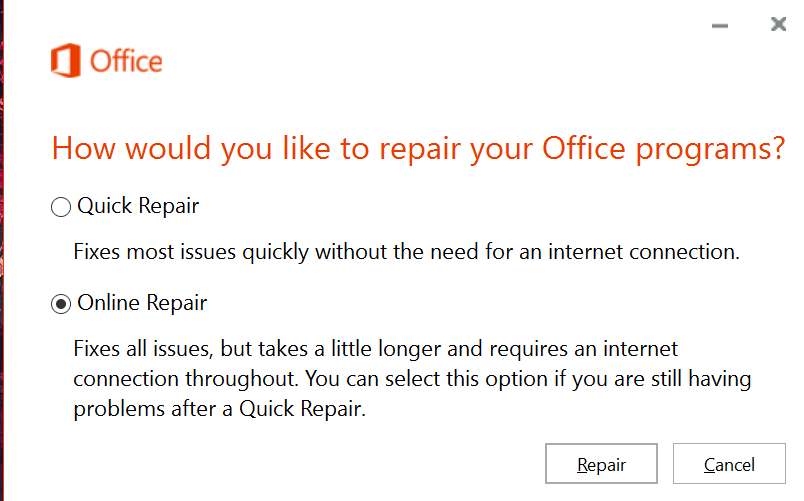804x501 pixels.
Task: Select the Quick Repair radio button
Action: [61, 207]
